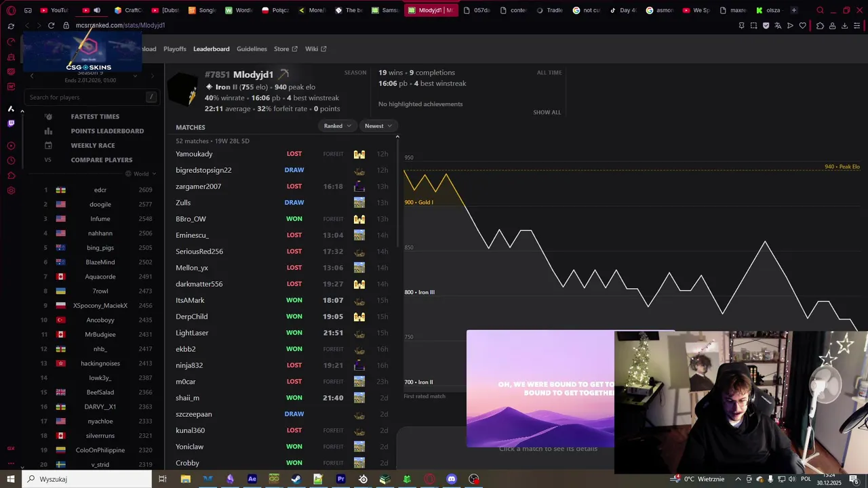
Task: Focus the Search for players field
Action: (x=94, y=97)
